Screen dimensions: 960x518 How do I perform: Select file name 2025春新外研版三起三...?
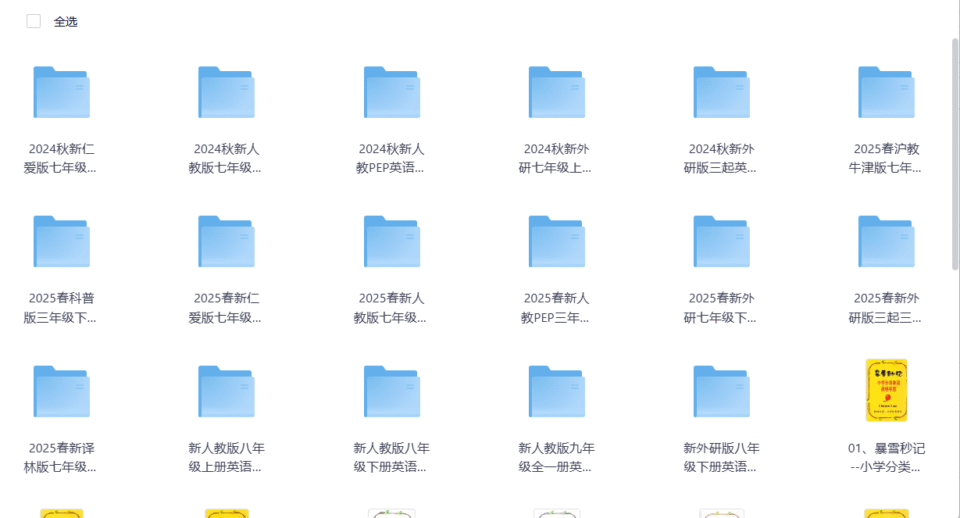[x=885, y=307]
